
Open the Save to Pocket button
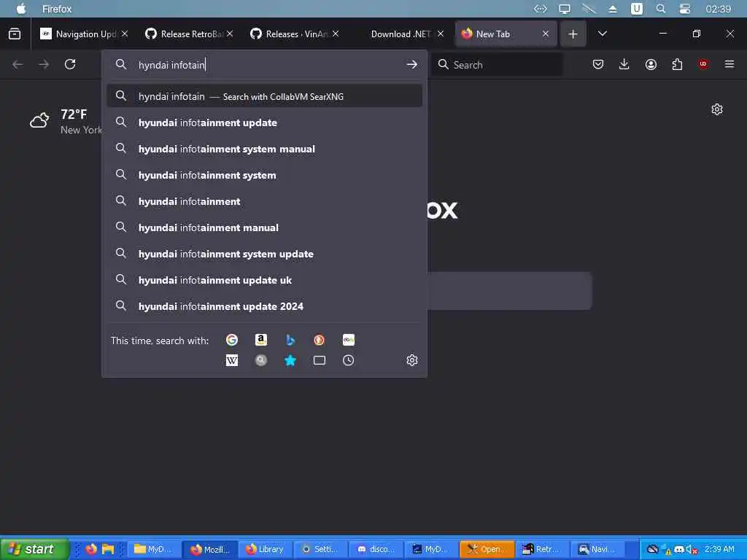click(598, 64)
